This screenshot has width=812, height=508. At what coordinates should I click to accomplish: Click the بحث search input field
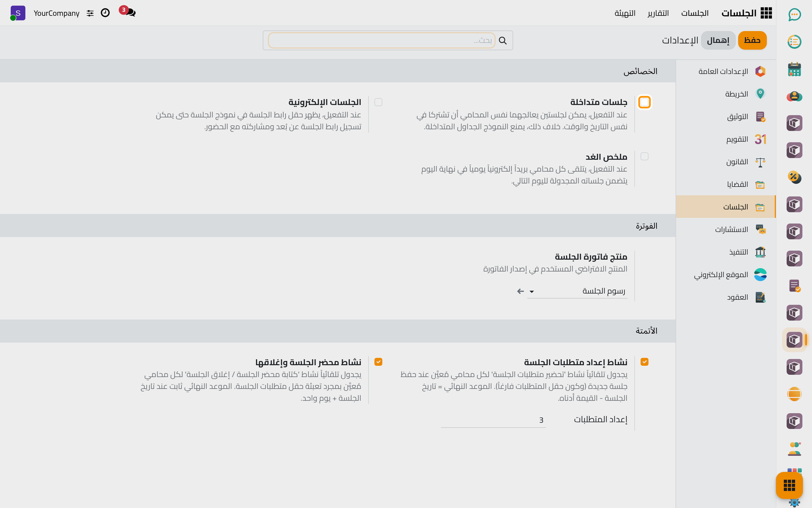pos(381,40)
